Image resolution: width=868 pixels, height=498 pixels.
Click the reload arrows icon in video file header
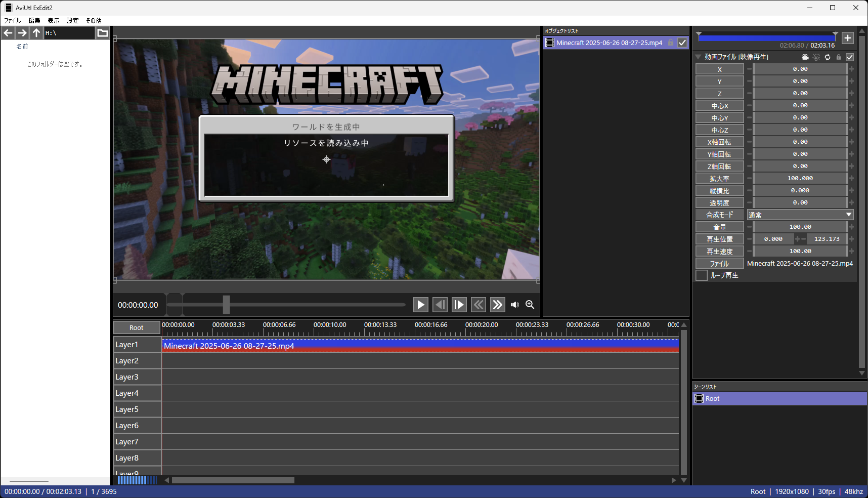click(x=828, y=57)
